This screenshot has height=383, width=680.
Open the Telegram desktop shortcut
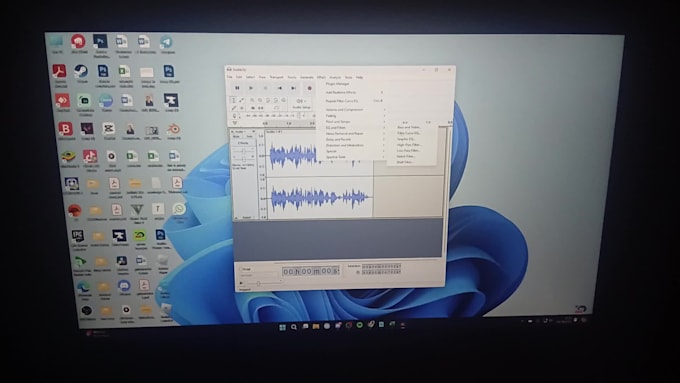(x=167, y=43)
